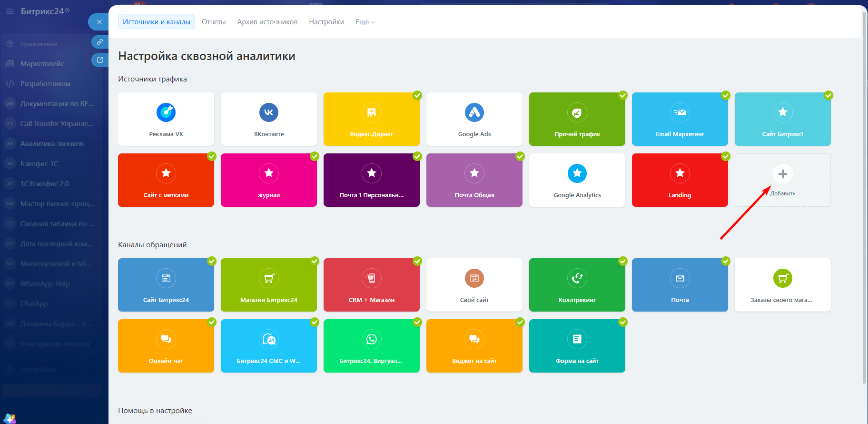This screenshot has height=424, width=868.
Task: Expand the Еще dropdown menu
Action: [x=365, y=22]
